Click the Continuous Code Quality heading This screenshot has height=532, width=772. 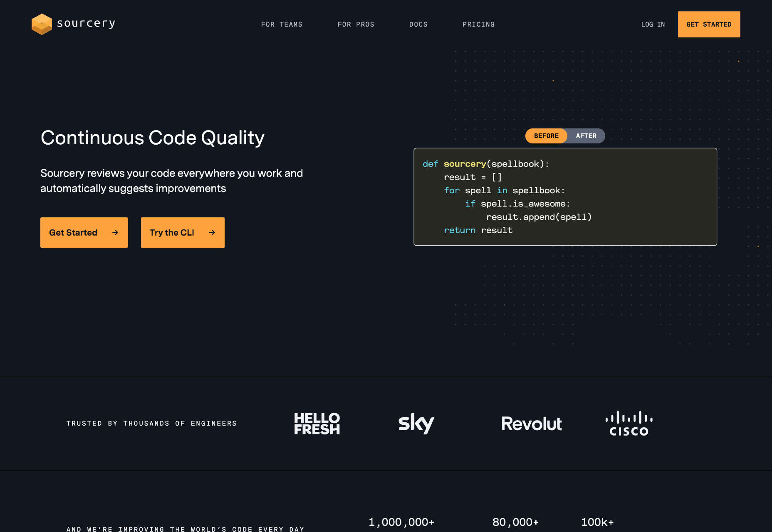pos(153,138)
